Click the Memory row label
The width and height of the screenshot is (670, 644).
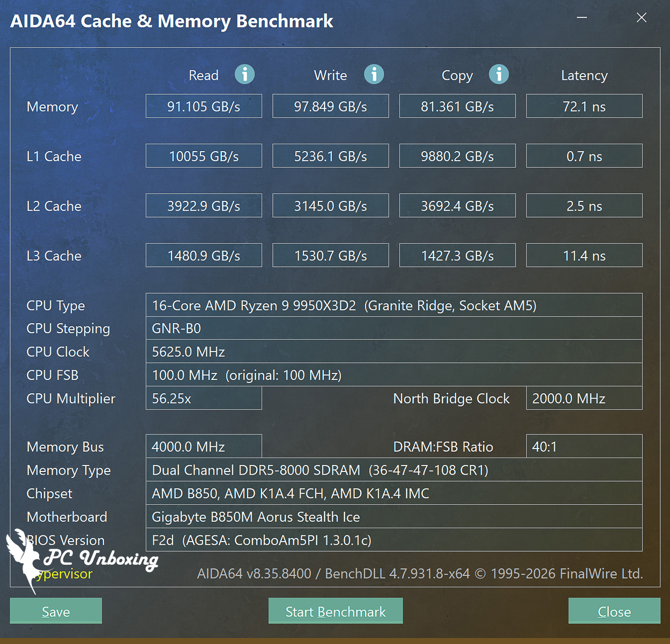53,107
